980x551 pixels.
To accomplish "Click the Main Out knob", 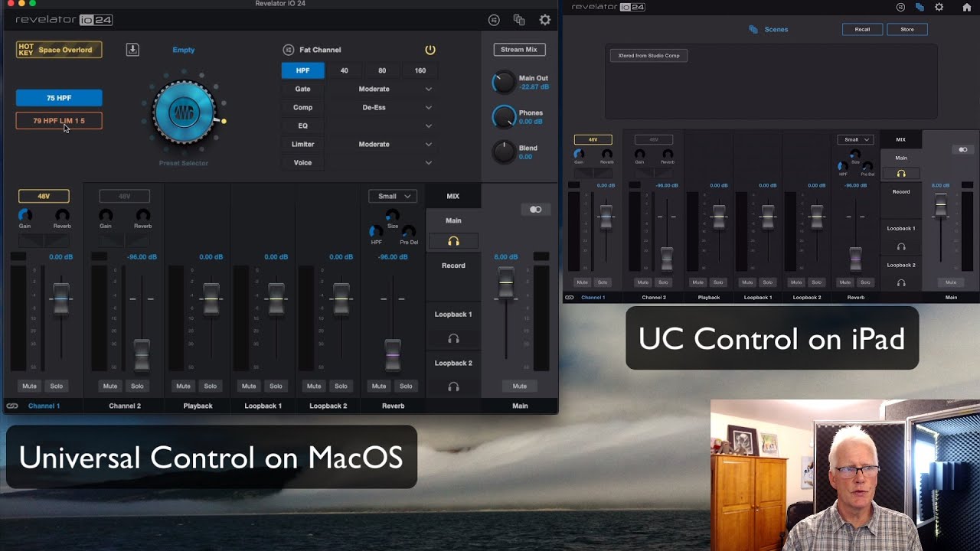I will [504, 82].
